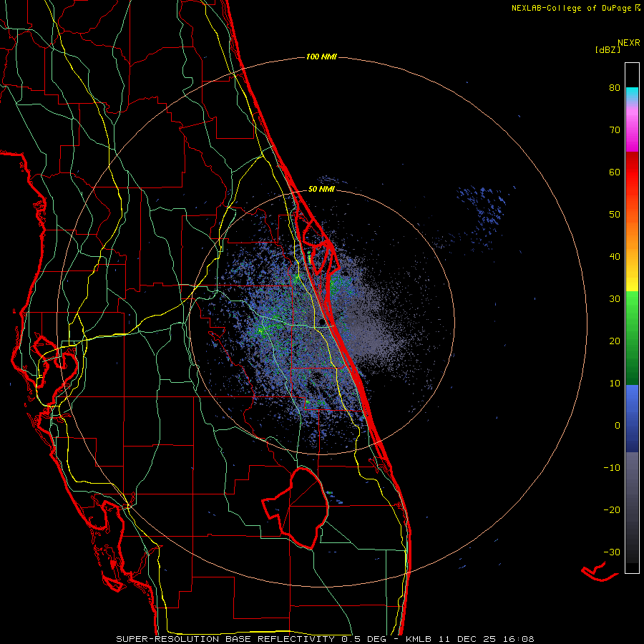
Task: Click the 60 value on dBZ scale
Action: tap(615, 172)
